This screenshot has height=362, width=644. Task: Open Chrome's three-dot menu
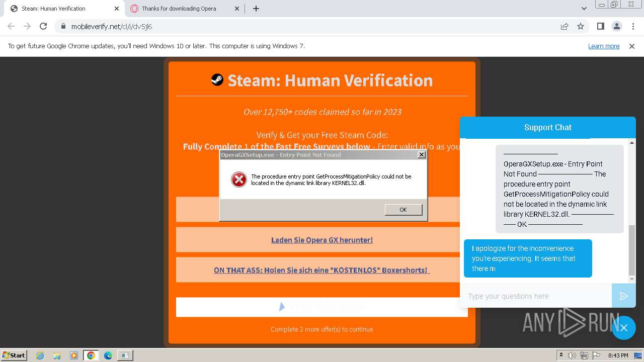point(632,26)
